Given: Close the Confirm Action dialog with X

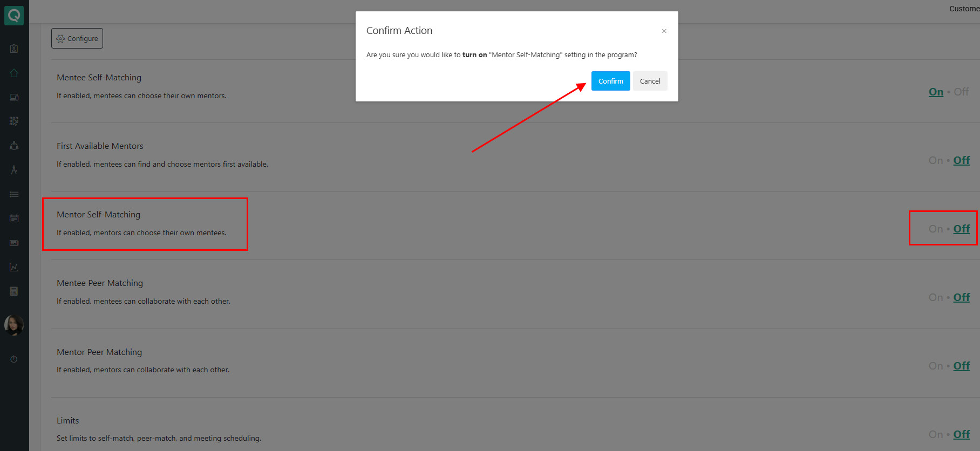Looking at the screenshot, I should (x=664, y=31).
